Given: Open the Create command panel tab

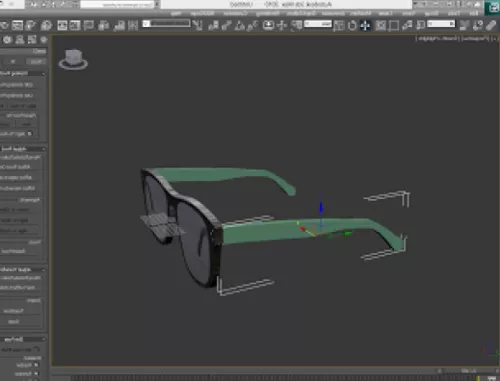Looking at the screenshot, I should coord(44,40).
